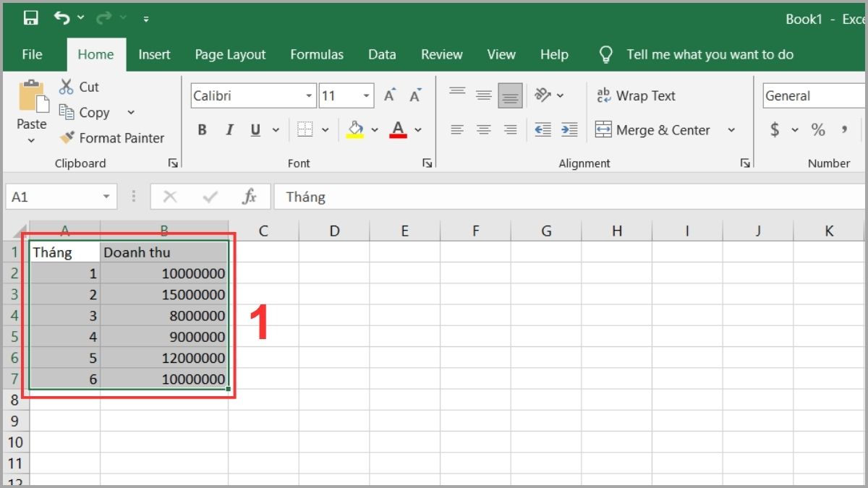Open the Formulas ribbon tab
This screenshot has height=488, width=868.
click(x=317, y=54)
